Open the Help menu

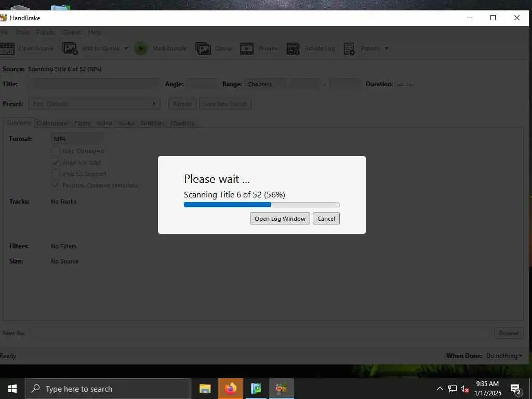click(95, 32)
